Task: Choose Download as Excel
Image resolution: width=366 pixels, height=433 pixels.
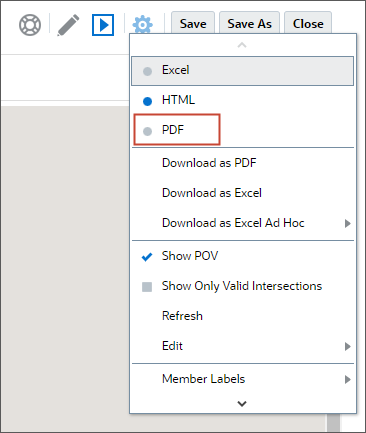Action: pos(242,193)
